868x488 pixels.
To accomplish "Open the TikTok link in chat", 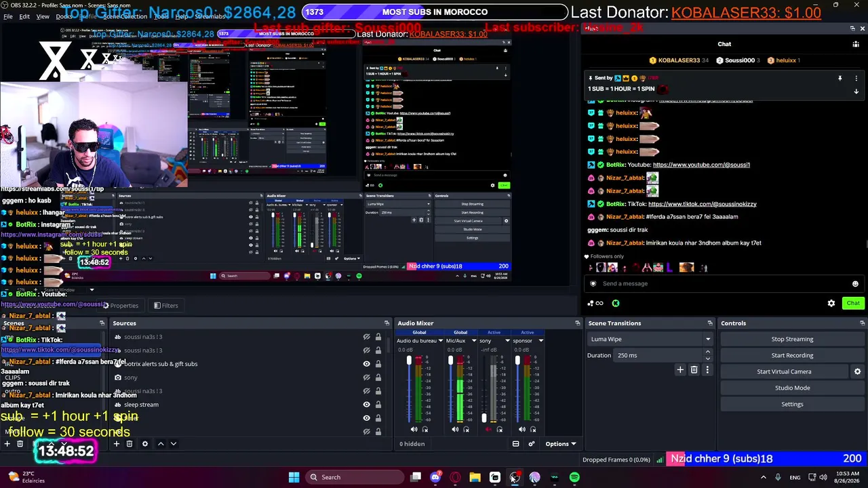I will (702, 204).
